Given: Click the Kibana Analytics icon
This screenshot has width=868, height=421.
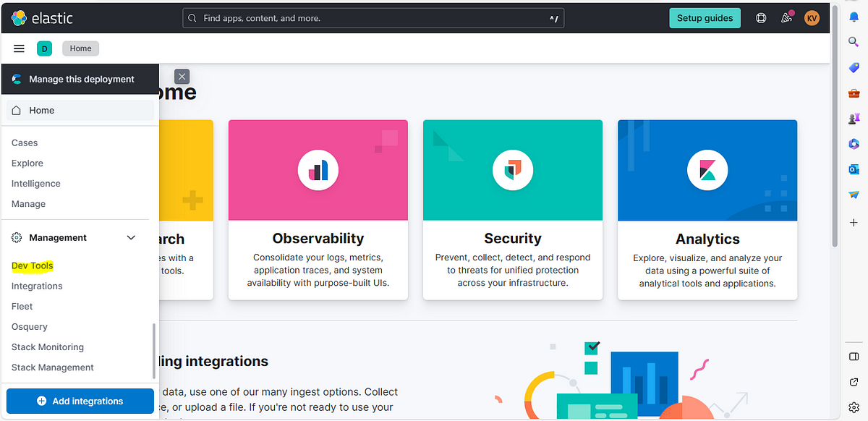Looking at the screenshot, I should 707,170.
